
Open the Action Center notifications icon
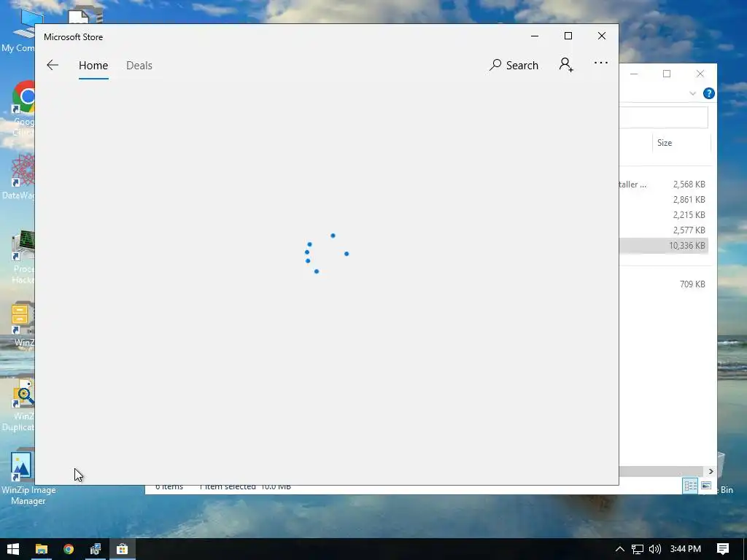[x=723, y=549]
